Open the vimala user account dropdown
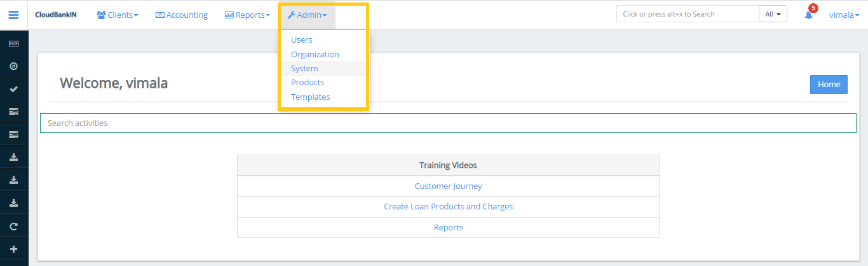Image resolution: width=868 pixels, height=266 pixels. 844,15
